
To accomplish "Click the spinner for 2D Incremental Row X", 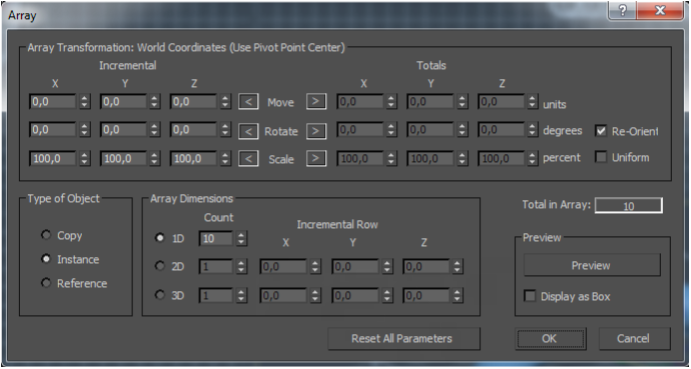I will tap(315, 267).
